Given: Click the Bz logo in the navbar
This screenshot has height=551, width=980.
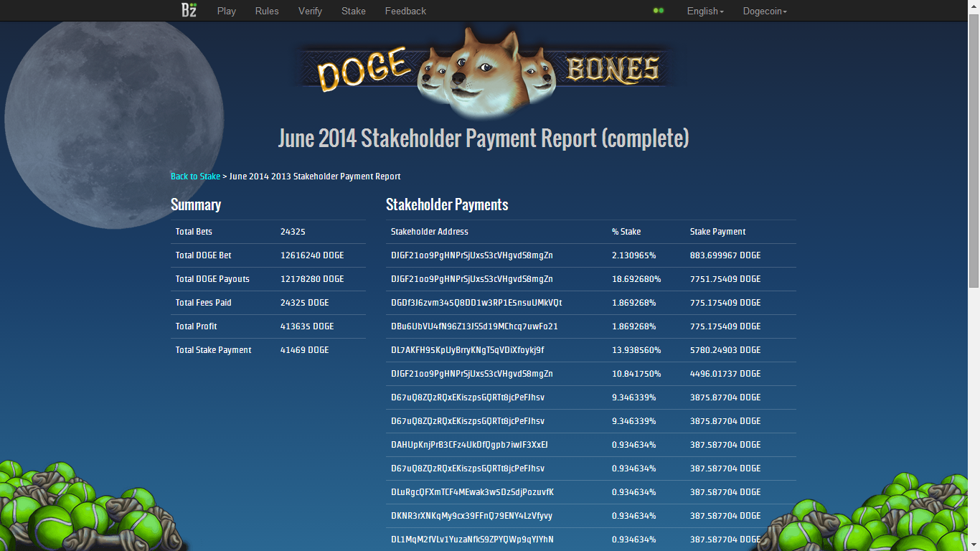Looking at the screenshot, I should click(189, 10).
